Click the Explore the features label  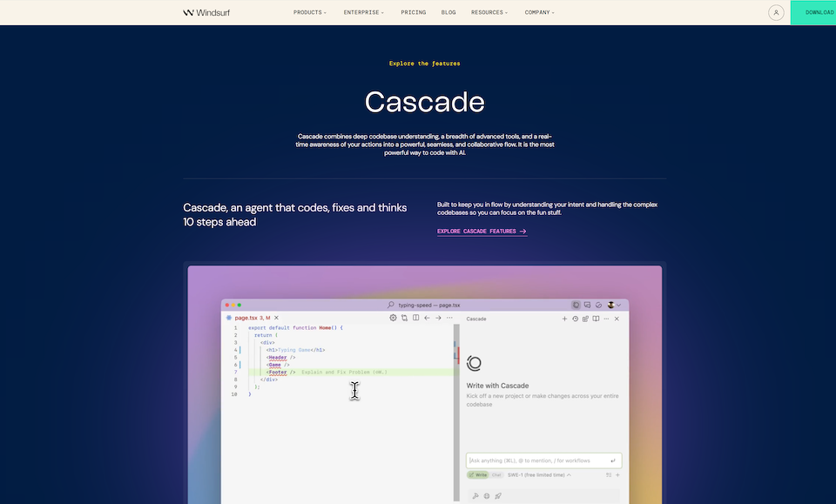pos(424,64)
